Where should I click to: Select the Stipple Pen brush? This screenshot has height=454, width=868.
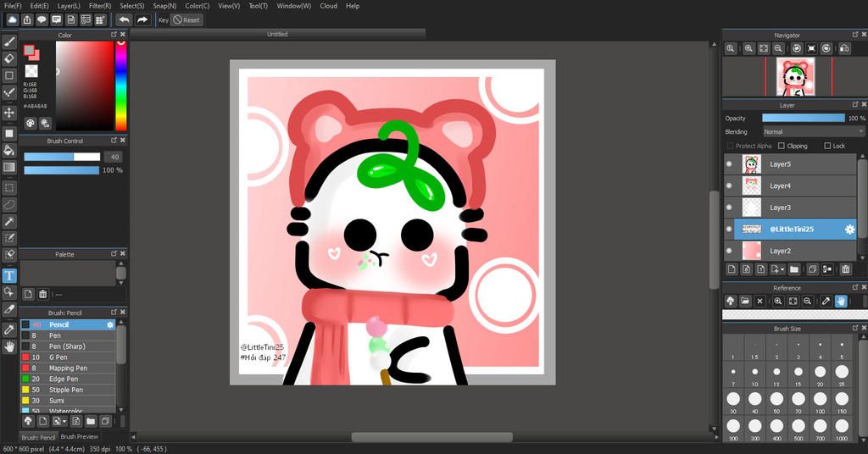[x=68, y=390]
